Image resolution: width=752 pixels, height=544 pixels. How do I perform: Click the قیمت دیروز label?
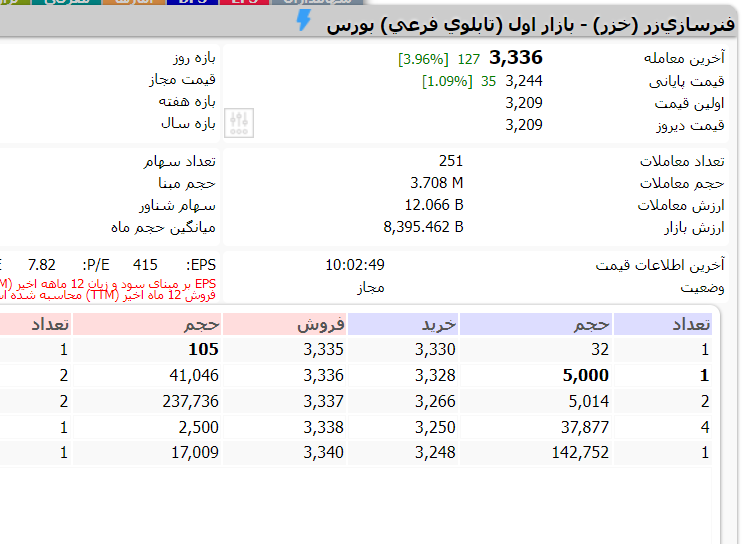(690, 125)
